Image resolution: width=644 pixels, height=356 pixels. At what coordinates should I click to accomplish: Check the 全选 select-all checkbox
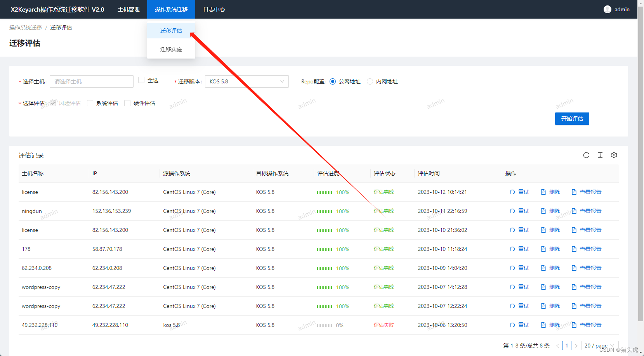141,80
